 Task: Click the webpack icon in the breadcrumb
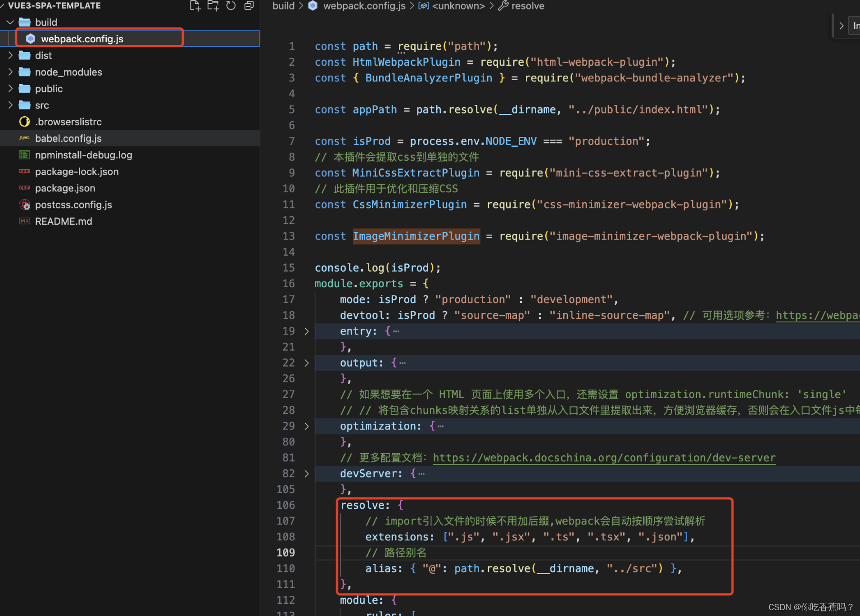tap(313, 6)
